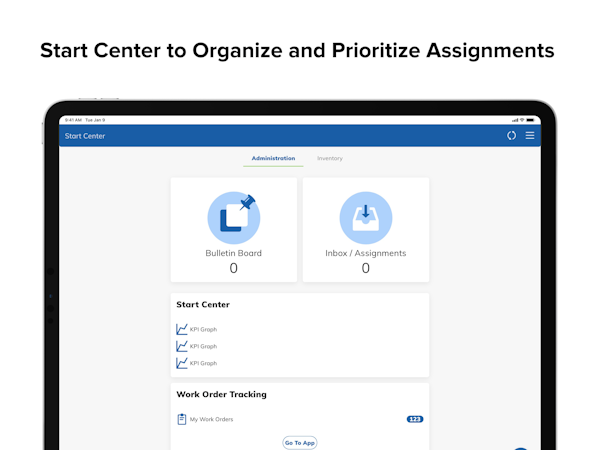
Task: Switch to the Inventory tab
Action: [x=330, y=158]
